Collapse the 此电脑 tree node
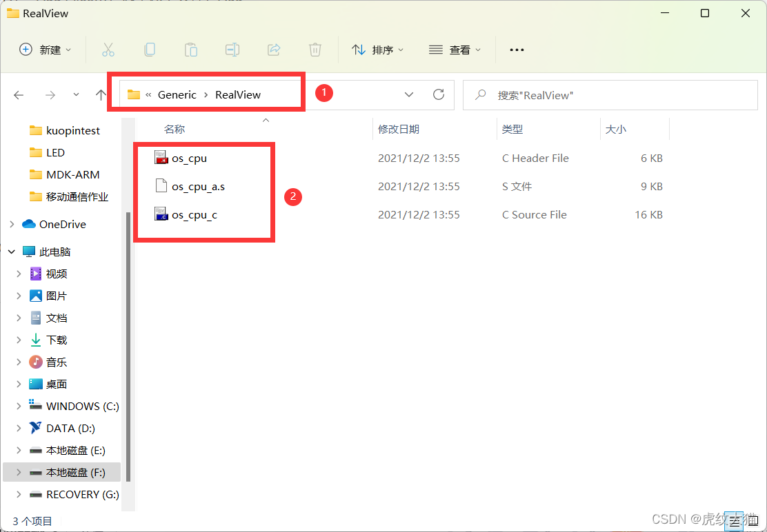 pos(12,252)
